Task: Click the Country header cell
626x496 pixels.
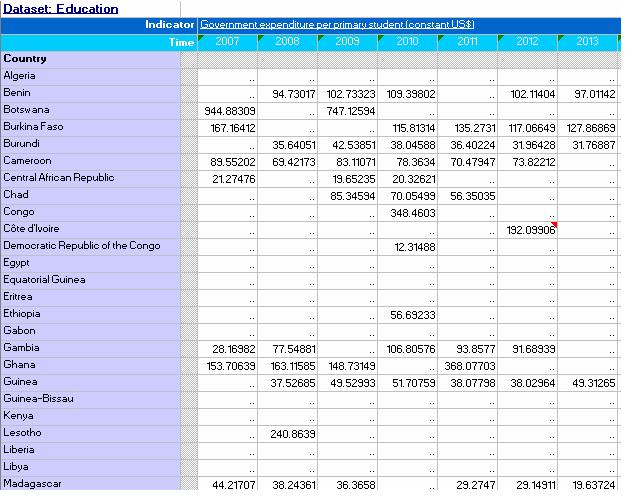Action: 25,59
